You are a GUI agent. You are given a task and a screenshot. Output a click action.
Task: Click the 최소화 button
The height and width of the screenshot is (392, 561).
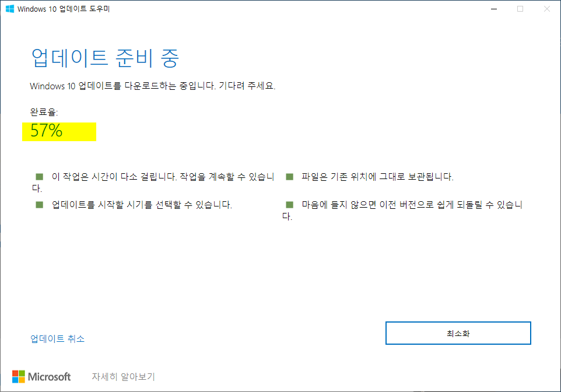[x=458, y=333]
